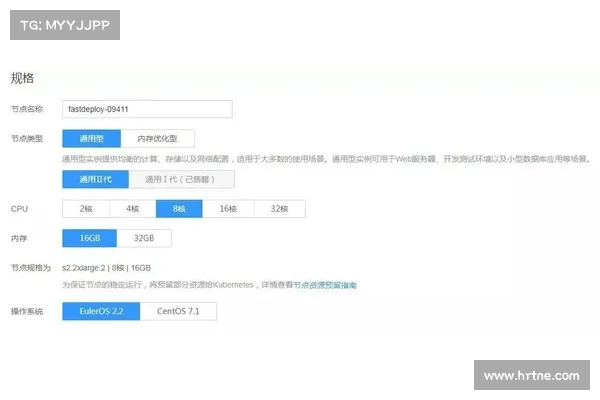Viewport: 600px width, 400px height.
Task: Select EulerOS 2.2 operating system
Action: (x=101, y=311)
